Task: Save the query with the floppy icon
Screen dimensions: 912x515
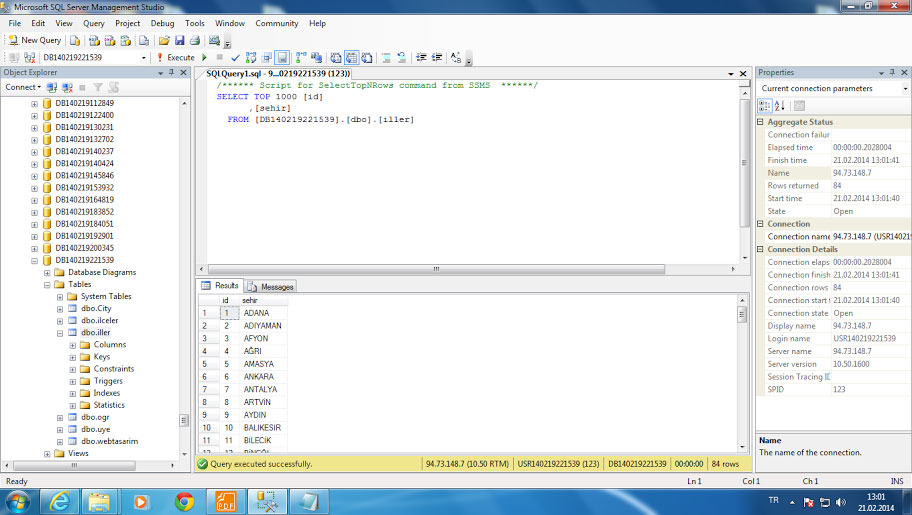Action: pos(180,41)
